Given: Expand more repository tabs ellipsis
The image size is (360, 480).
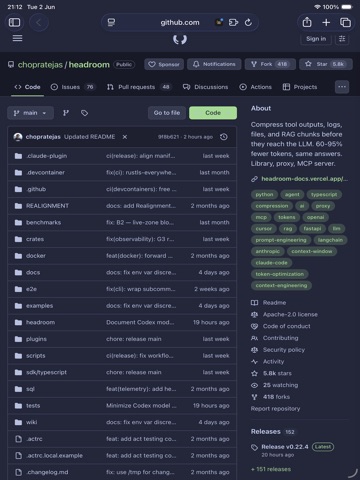Looking at the screenshot, I should [x=342, y=87].
